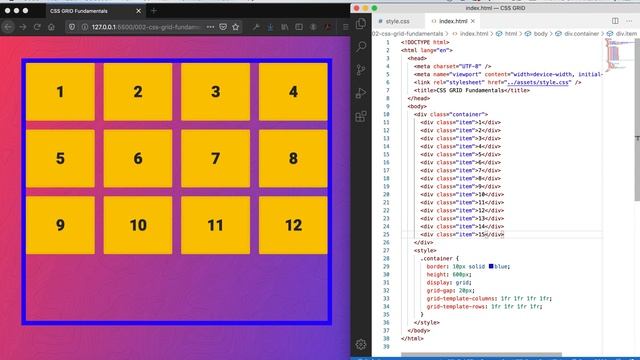Open the Search view in VS Code

click(361, 47)
